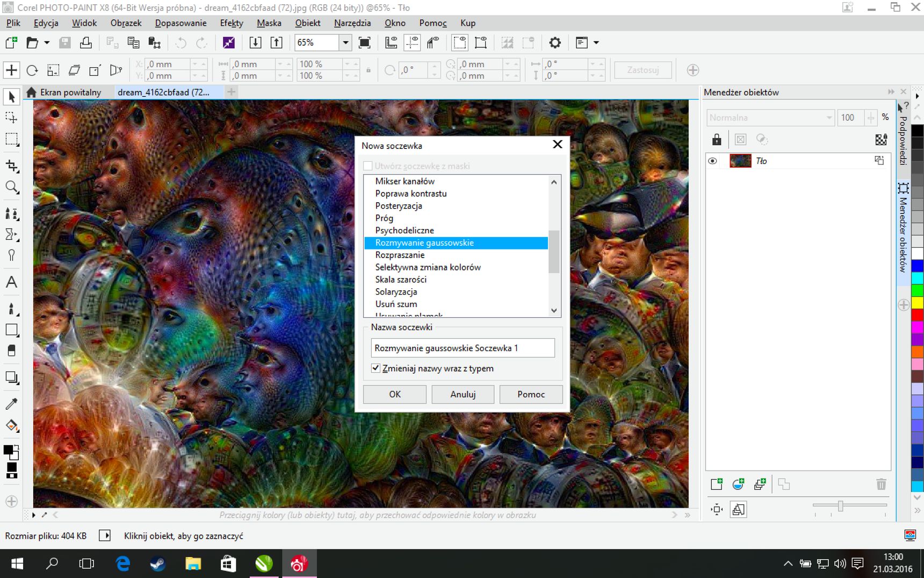Click full-screen preview icon beside zoom
The width and height of the screenshot is (924, 578).
tap(364, 42)
